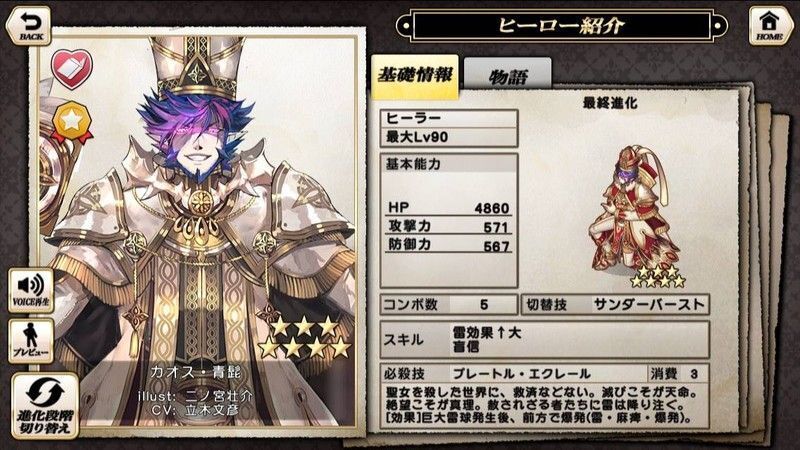Toggle the heart favorite icon
The image size is (800, 450).
[72, 69]
